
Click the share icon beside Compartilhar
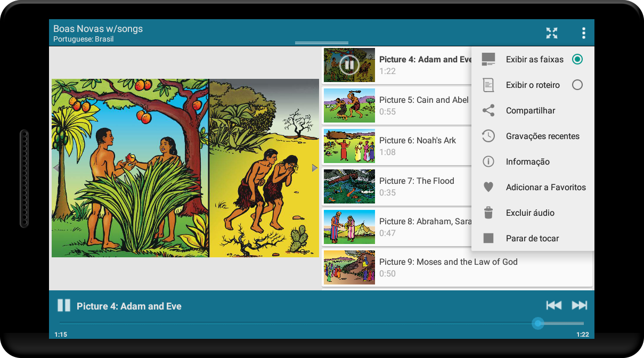point(488,111)
